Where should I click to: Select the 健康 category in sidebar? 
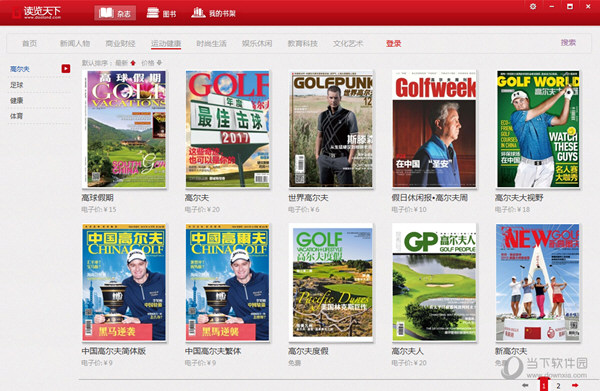(16, 101)
